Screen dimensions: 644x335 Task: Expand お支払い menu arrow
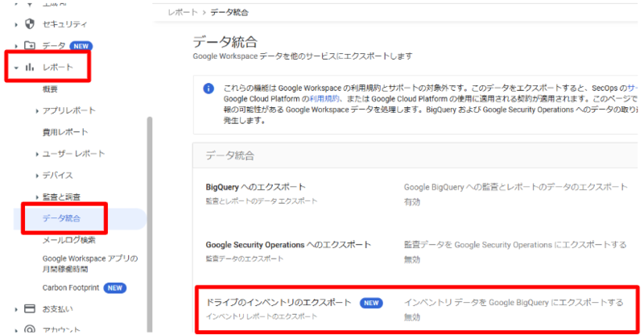16,309
